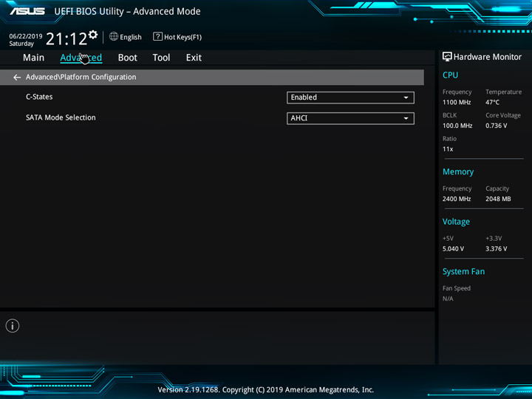Click the 2048 MB capacity value
532x399 pixels.
pos(498,199)
